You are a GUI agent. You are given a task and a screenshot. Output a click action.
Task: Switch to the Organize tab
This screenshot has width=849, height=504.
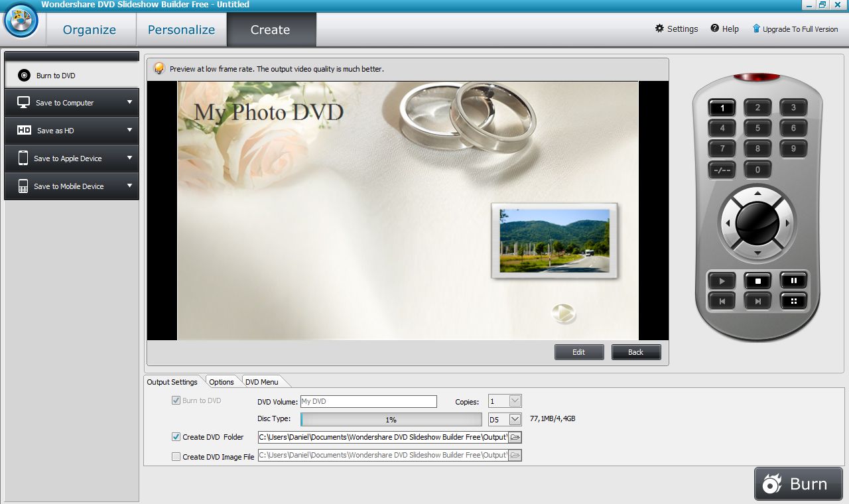pos(90,30)
